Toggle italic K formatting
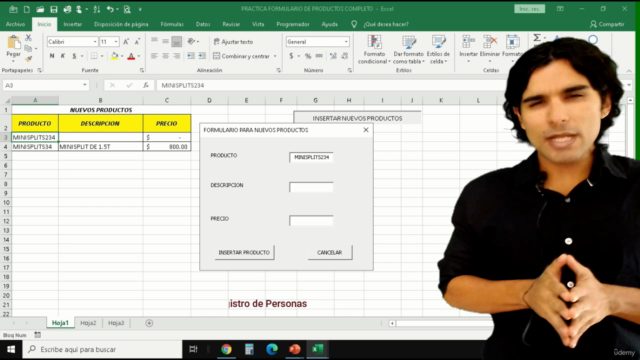This screenshot has width=640, height=360. click(63, 56)
